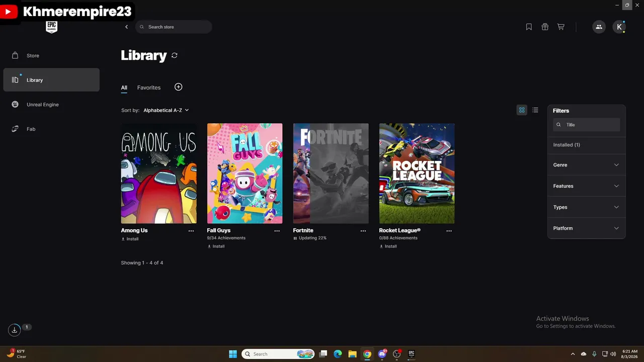Screen dimensions: 644x362
Task: Click the gift icon in top bar
Action: coord(545,27)
